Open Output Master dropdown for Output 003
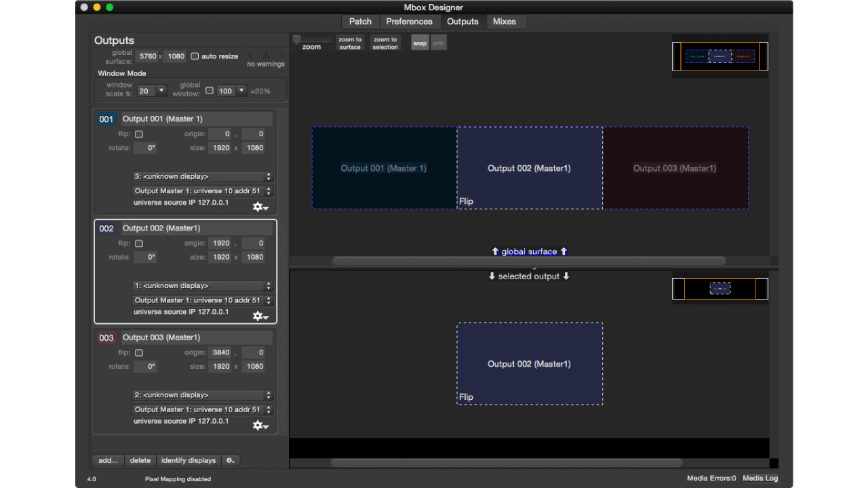Image resolution: width=868 pixels, height=488 pixels. click(x=203, y=409)
